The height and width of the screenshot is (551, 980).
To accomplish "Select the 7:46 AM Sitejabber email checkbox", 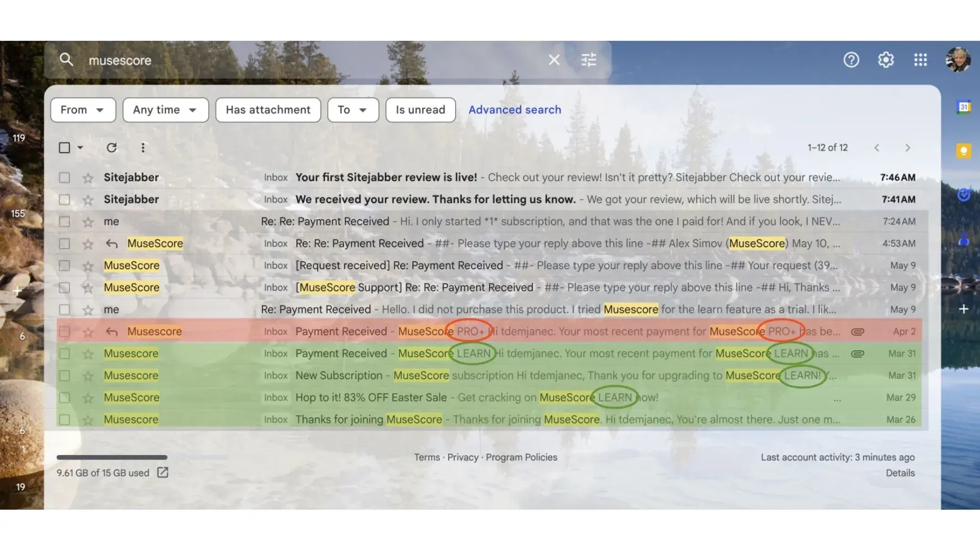I will (x=64, y=177).
